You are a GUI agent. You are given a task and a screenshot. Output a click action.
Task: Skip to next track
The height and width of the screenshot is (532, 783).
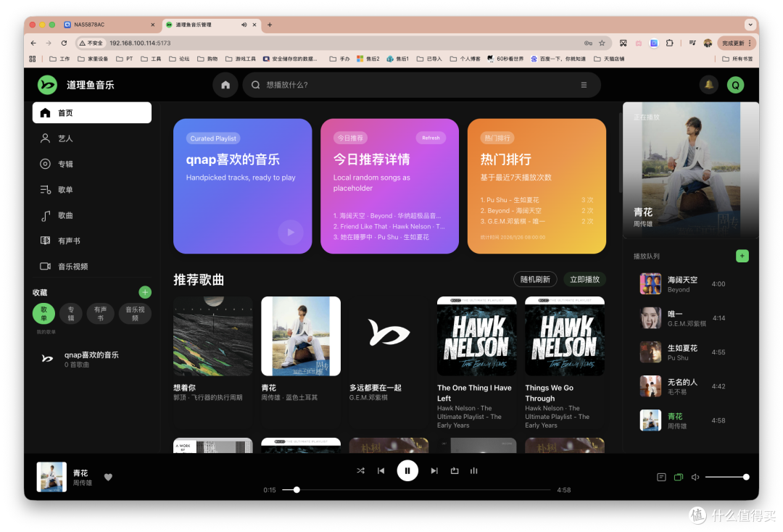pos(434,470)
